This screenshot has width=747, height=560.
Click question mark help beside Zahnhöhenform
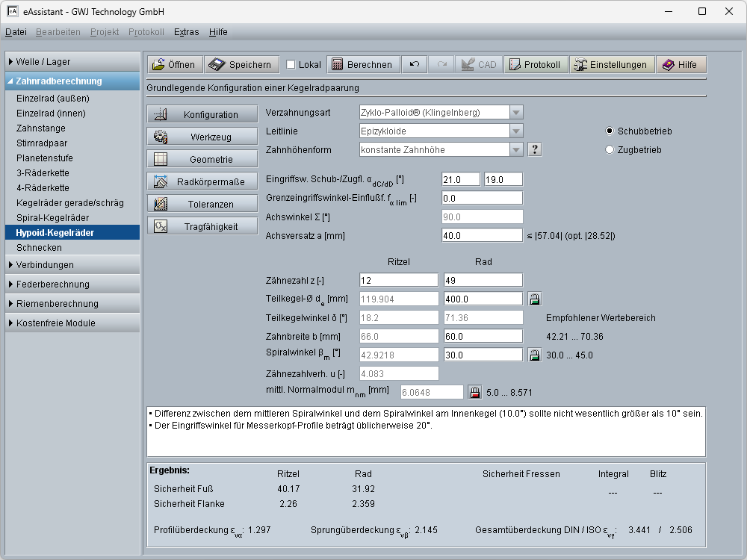pyautogui.click(x=534, y=149)
